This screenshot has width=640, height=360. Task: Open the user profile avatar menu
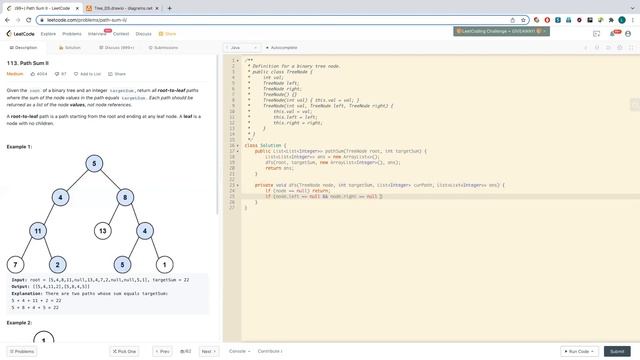628,34
